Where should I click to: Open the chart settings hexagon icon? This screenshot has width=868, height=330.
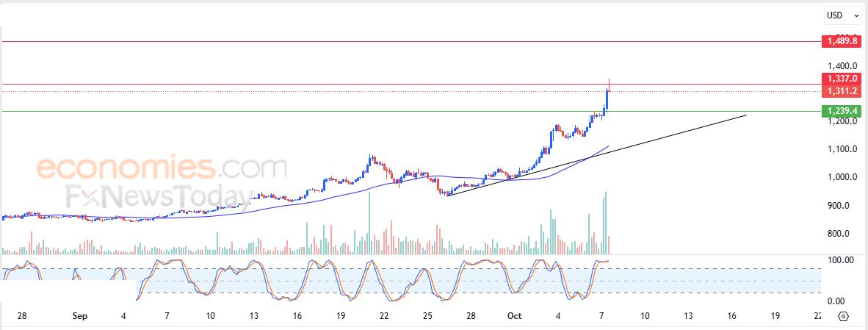click(x=843, y=316)
